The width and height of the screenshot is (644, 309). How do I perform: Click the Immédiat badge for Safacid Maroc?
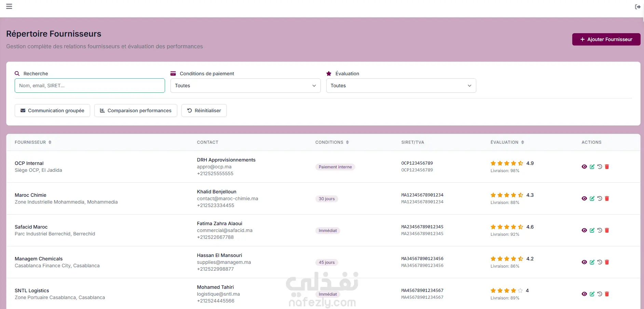[328, 231]
